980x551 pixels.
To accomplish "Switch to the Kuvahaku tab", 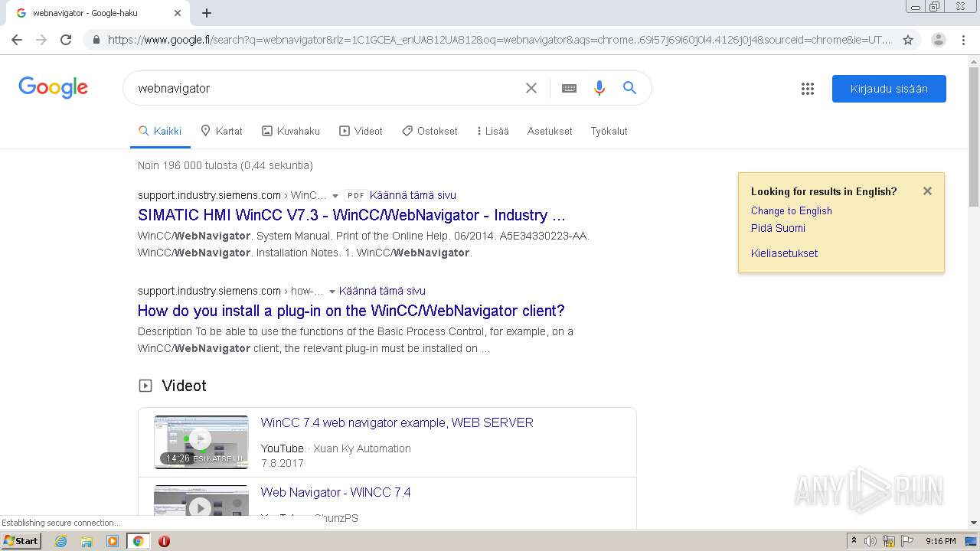I will (x=291, y=131).
